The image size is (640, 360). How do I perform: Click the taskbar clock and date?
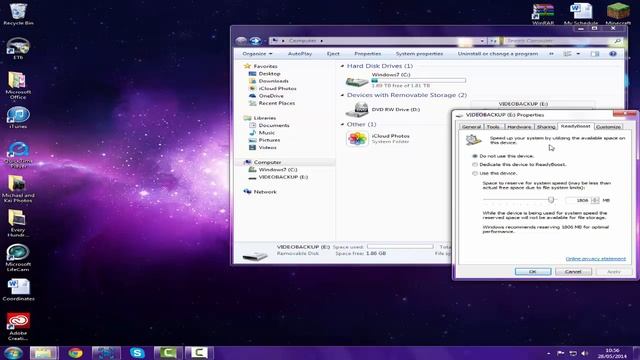pos(612,353)
